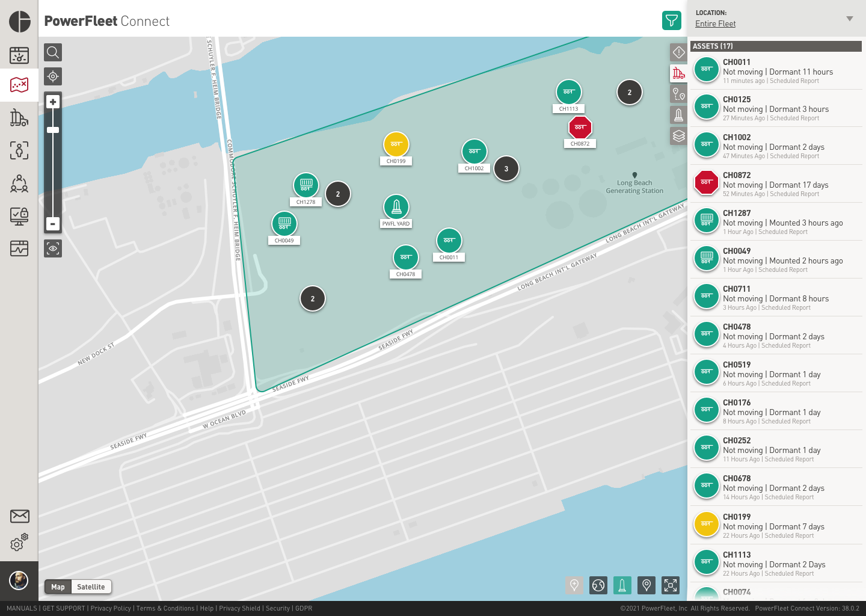This screenshot has width=866, height=616.
Task: Click the CH0049 container map marker
Action: click(x=284, y=224)
